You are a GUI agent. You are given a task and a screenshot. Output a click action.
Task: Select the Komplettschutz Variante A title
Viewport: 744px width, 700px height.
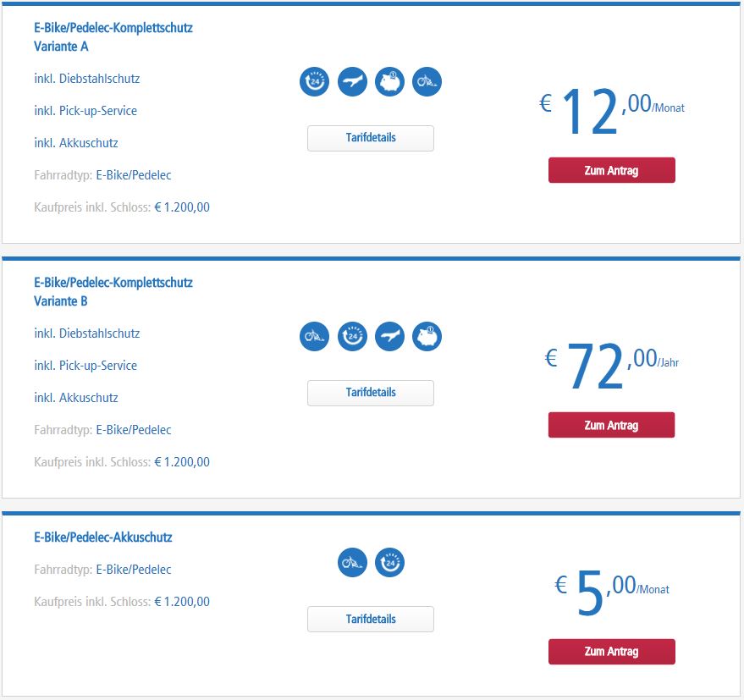[x=113, y=37]
